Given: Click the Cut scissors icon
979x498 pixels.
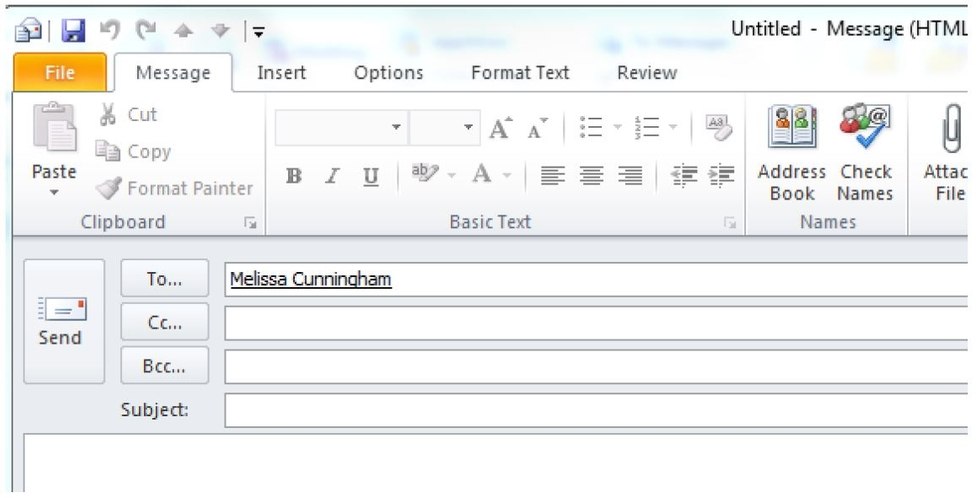Looking at the screenshot, I should (109, 115).
